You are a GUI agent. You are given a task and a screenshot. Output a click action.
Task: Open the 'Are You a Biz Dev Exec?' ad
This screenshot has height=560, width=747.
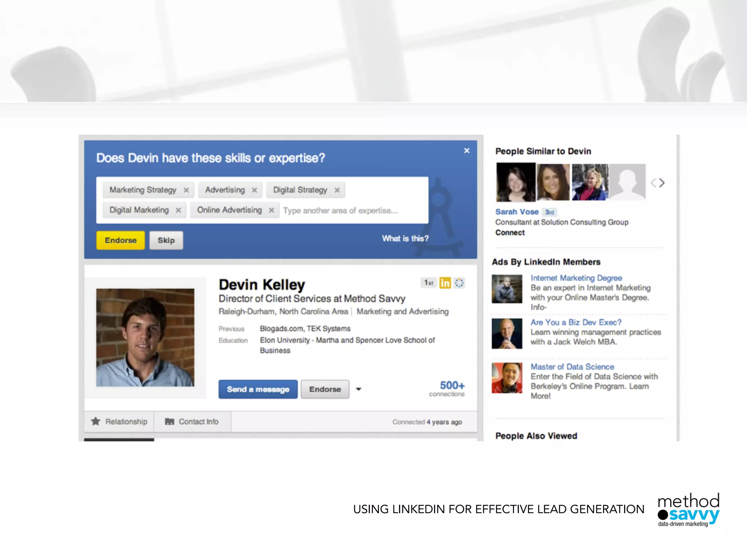pos(576,322)
